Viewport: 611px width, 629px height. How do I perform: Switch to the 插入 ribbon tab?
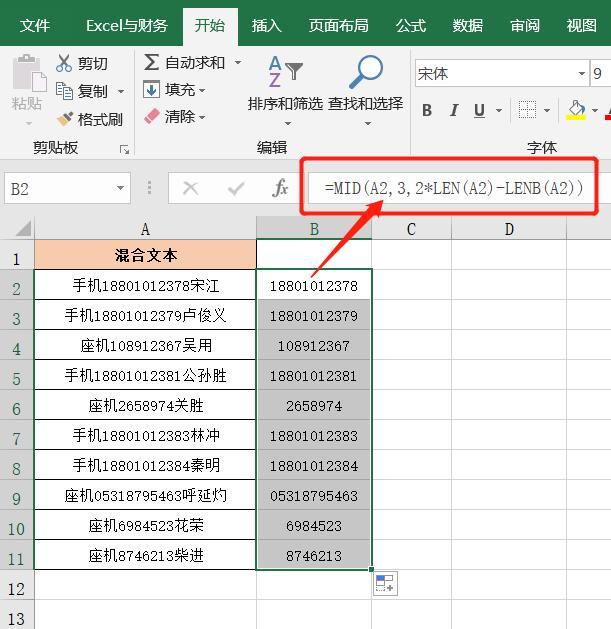pyautogui.click(x=267, y=25)
